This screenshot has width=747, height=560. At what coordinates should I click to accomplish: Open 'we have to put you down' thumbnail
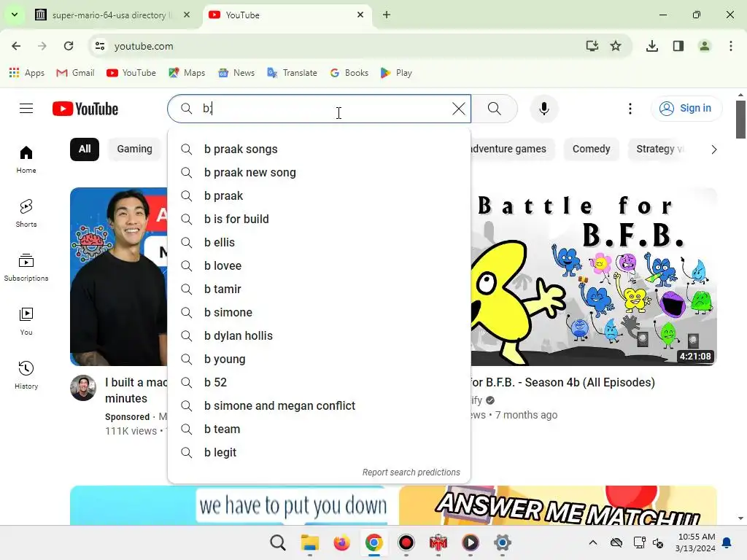[228, 505]
